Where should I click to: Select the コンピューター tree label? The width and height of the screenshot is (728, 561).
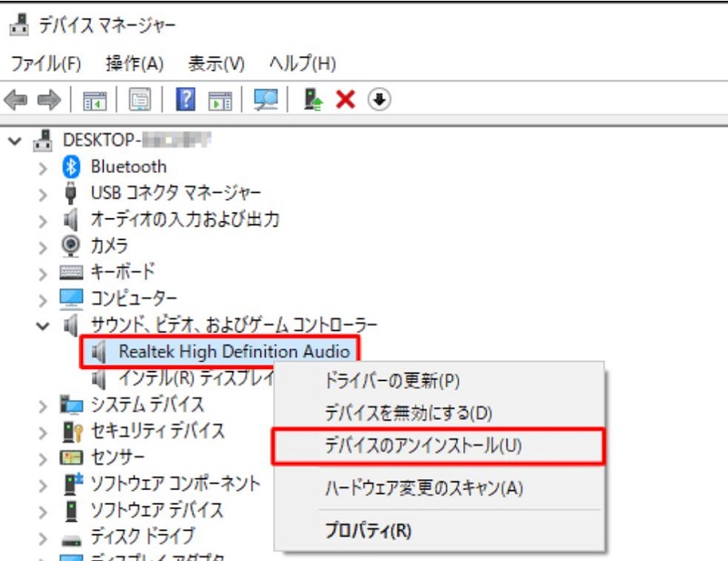(134, 298)
